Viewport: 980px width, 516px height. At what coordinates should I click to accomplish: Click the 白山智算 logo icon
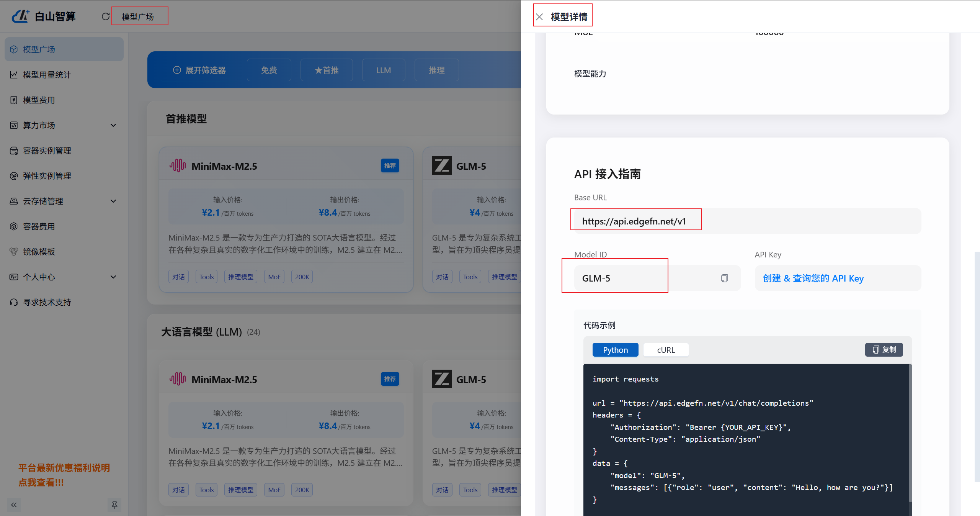tap(20, 16)
